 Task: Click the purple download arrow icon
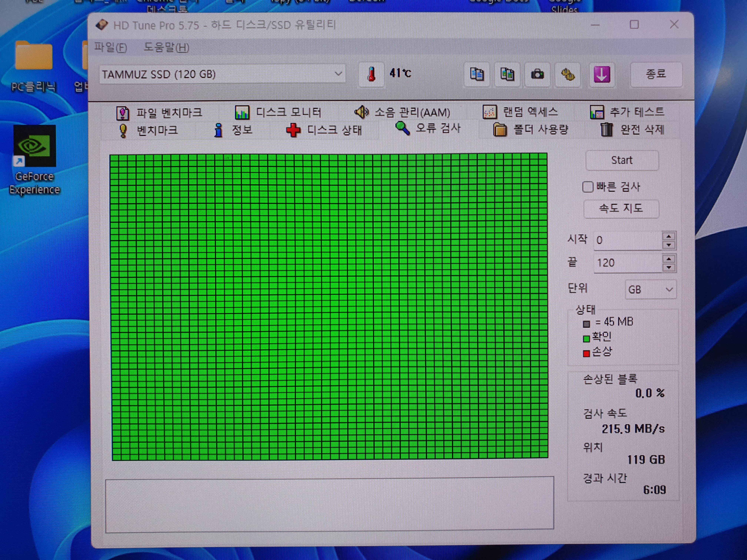(x=601, y=74)
